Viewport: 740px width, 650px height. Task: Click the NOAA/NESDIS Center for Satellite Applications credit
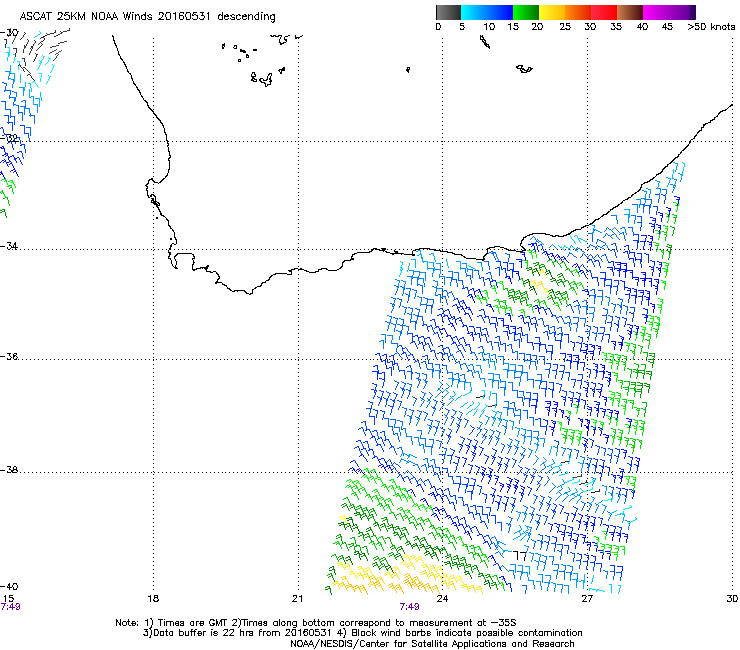[x=432, y=644]
